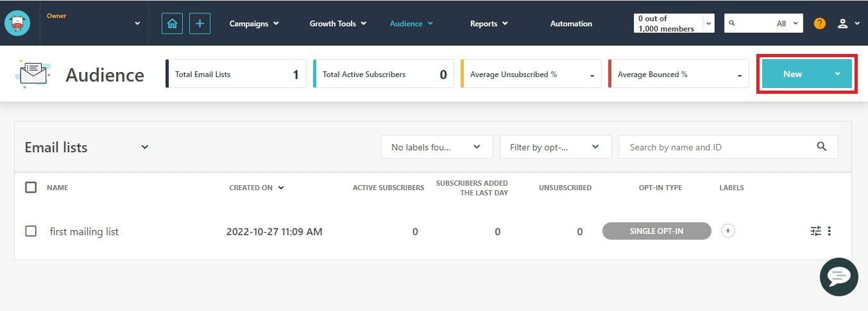
Task: Open the Campaigns menu
Action: tap(254, 24)
